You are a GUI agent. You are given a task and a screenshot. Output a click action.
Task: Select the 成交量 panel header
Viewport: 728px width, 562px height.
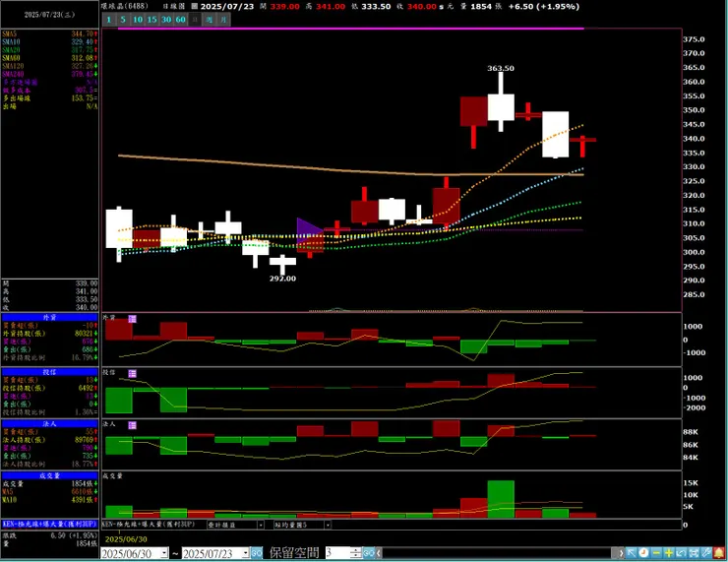[49, 475]
